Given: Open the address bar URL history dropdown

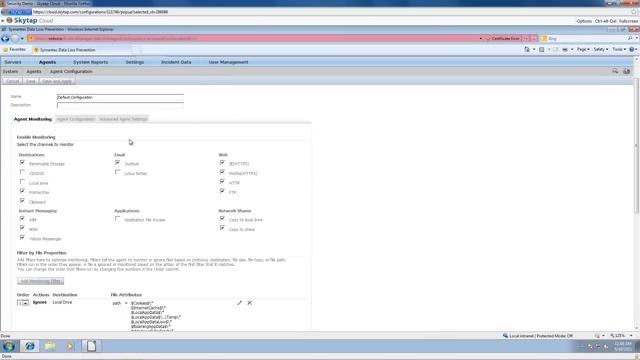Looking at the screenshot, I should pos(480,38).
